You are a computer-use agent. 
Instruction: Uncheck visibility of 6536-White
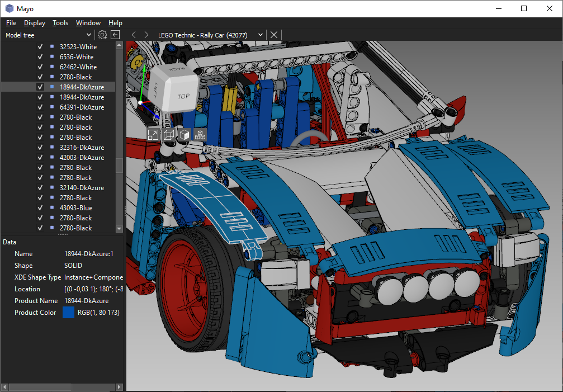pos(40,56)
